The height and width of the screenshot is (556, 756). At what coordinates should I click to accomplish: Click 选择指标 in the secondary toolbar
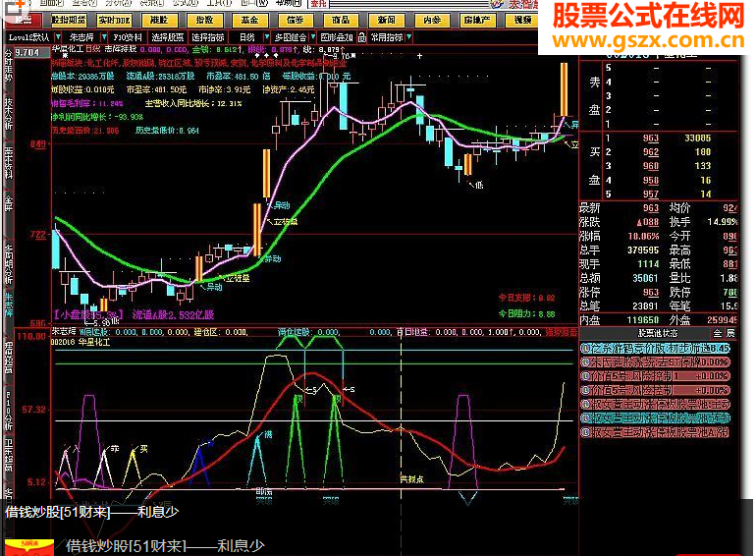click(208, 37)
